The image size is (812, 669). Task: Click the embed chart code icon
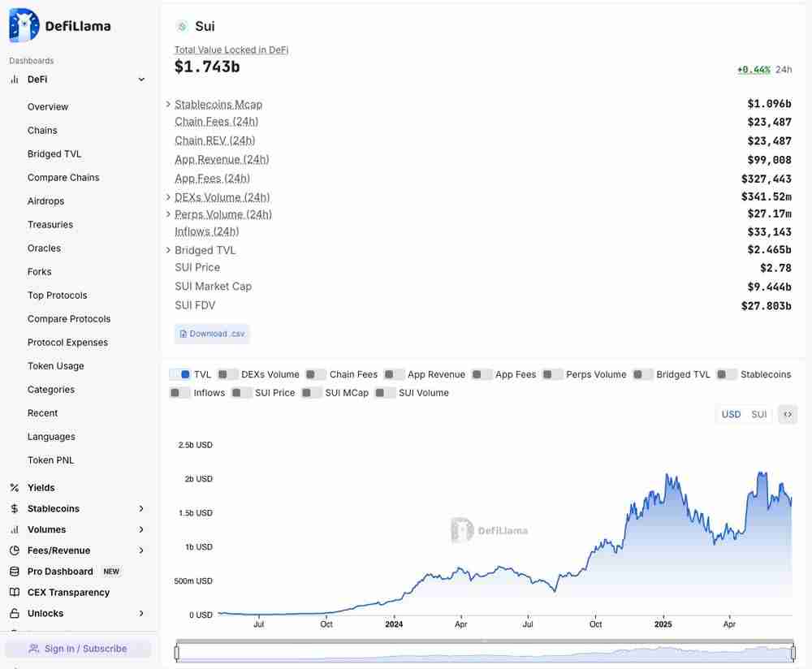(787, 414)
